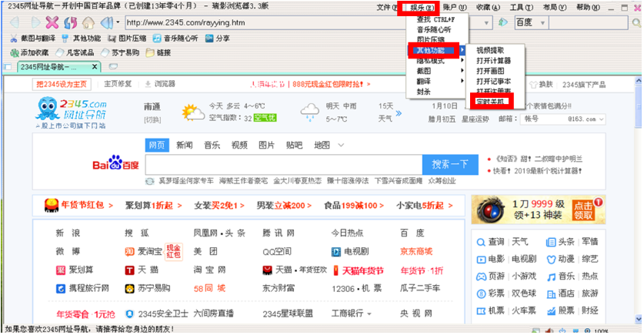The width and height of the screenshot is (644, 335).
Task: Open the 年货节红包 promotion link
Action: pyautogui.click(x=78, y=205)
